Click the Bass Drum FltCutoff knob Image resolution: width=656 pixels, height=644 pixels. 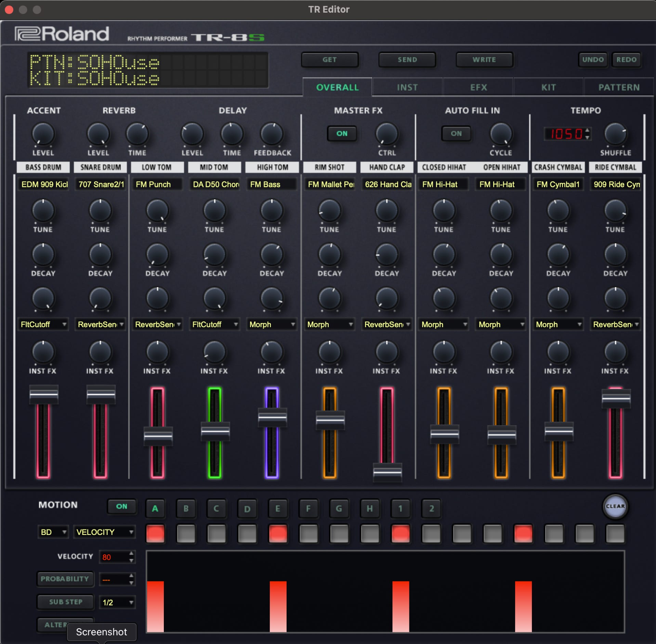click(43, 299)
